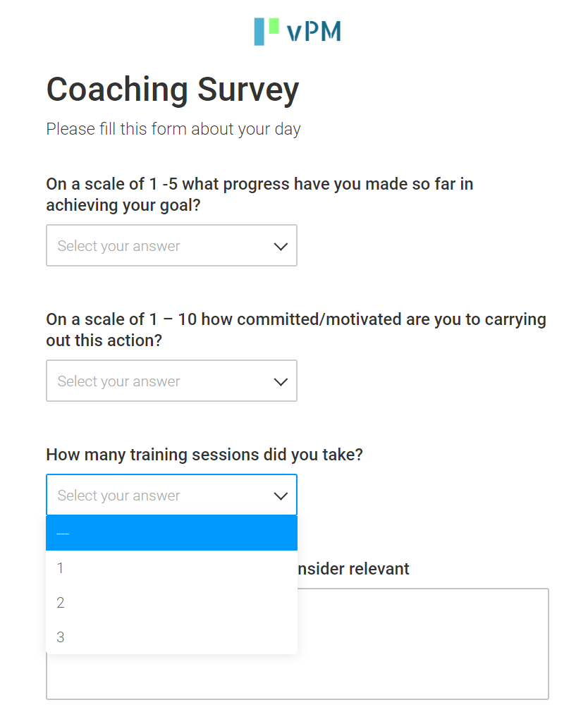Click the commitment question label
Image resolution: width=588 pixels, height=712 pixels.
296,329
